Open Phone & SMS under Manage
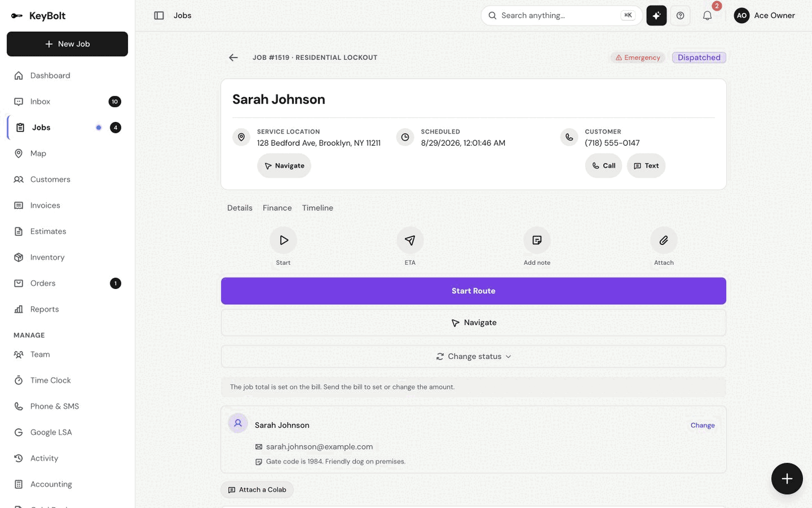 pyautogui.click(x=67, y=406)
